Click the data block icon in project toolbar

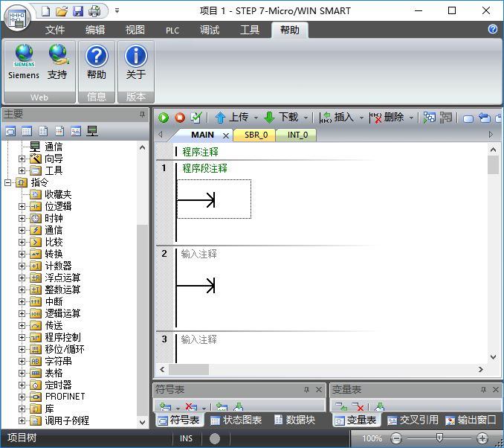point(43,131)
